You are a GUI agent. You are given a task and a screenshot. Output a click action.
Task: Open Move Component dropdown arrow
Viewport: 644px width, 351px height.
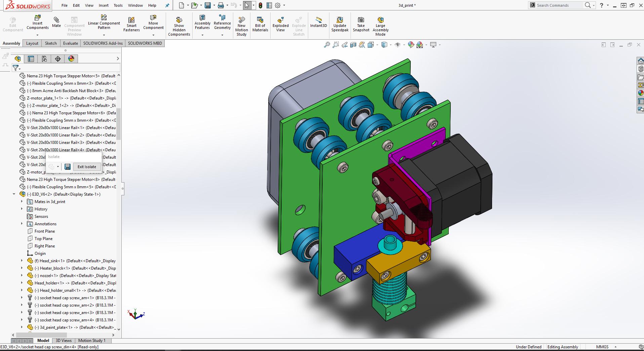click(153, 35)
